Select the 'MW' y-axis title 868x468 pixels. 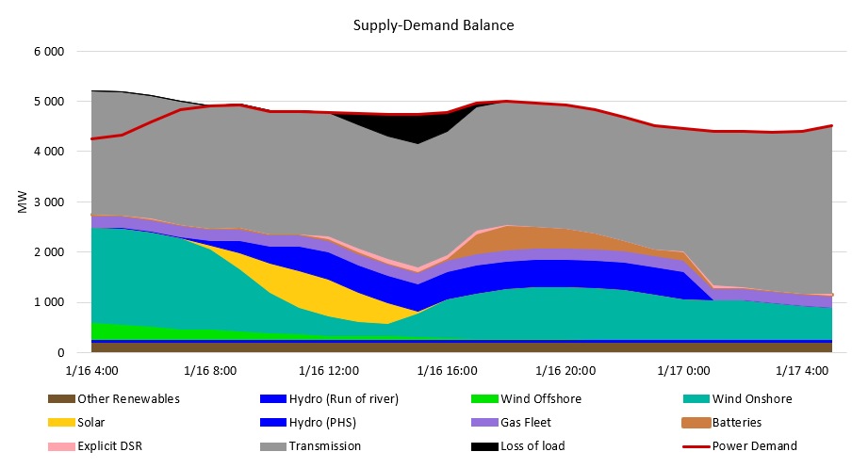(22, 202)
